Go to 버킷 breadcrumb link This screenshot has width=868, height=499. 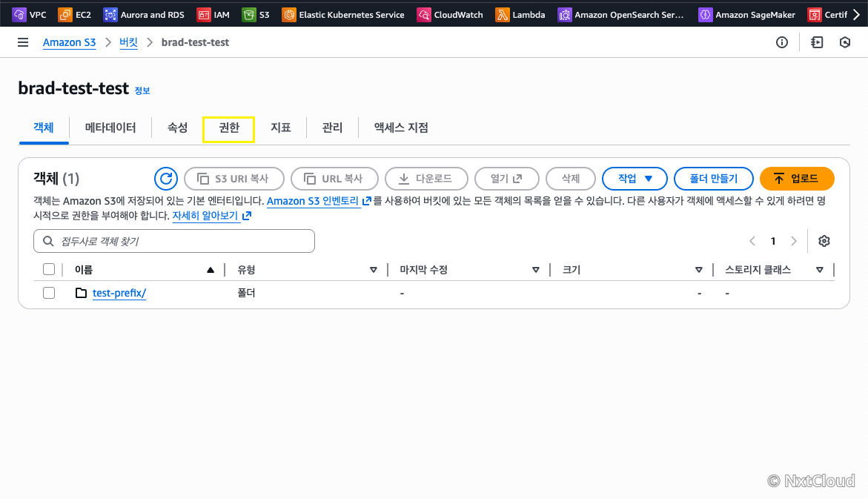[x=128, y=42]
